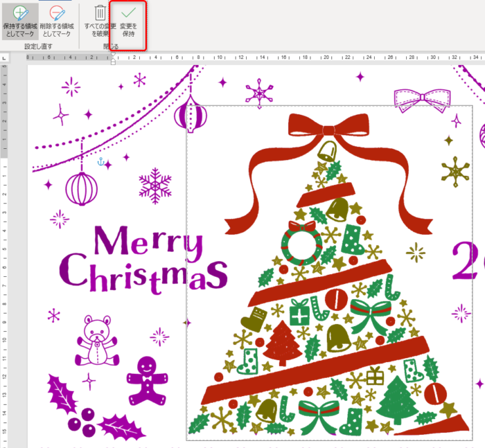Click the purple holly leaves at bottom left
485x448 pixels.
pyautogui.click(x=64, y=394)
